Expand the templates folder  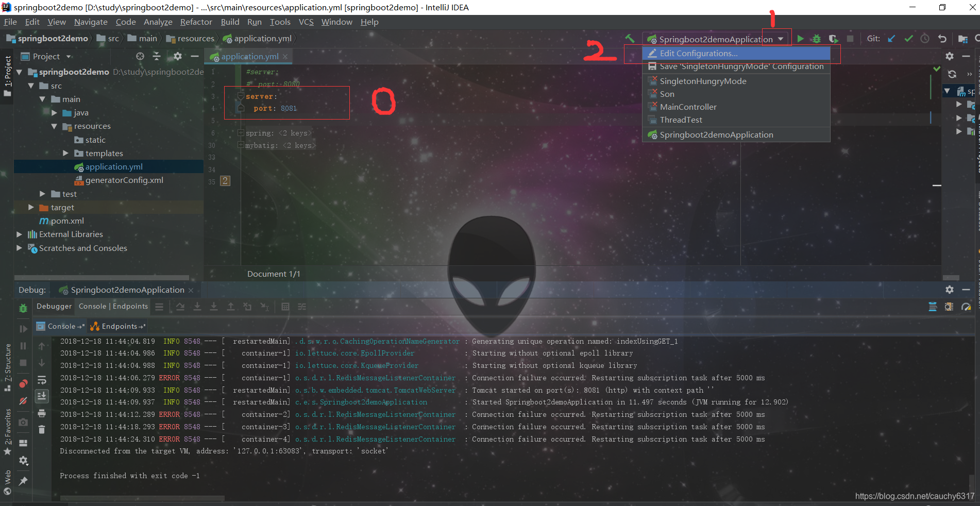[x=65, y=153]
